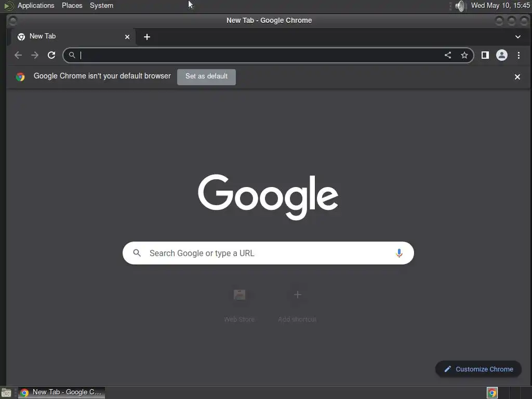Bookmark this tab with the star
Image resolution: width=532 pixels, height=399 pixels.
click(464, 55)
